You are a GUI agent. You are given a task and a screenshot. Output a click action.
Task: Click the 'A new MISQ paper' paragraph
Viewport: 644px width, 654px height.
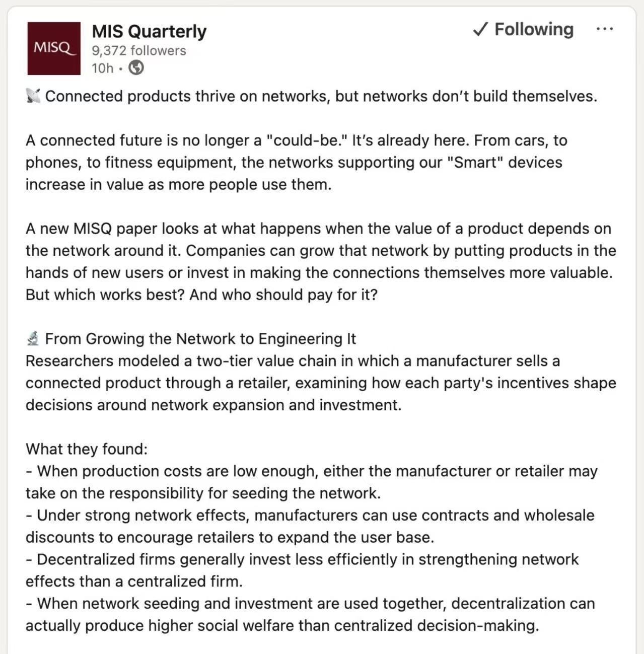tap(321, 261)
